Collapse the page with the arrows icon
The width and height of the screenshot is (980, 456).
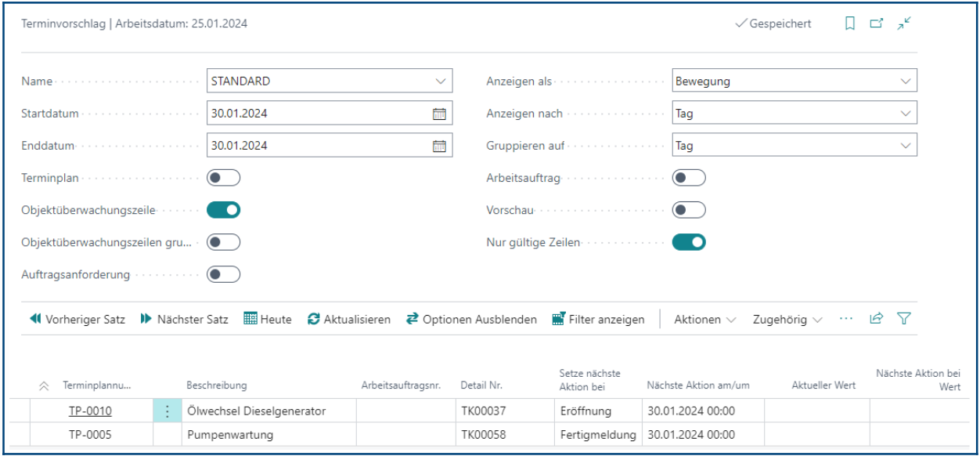pos(904,24)
